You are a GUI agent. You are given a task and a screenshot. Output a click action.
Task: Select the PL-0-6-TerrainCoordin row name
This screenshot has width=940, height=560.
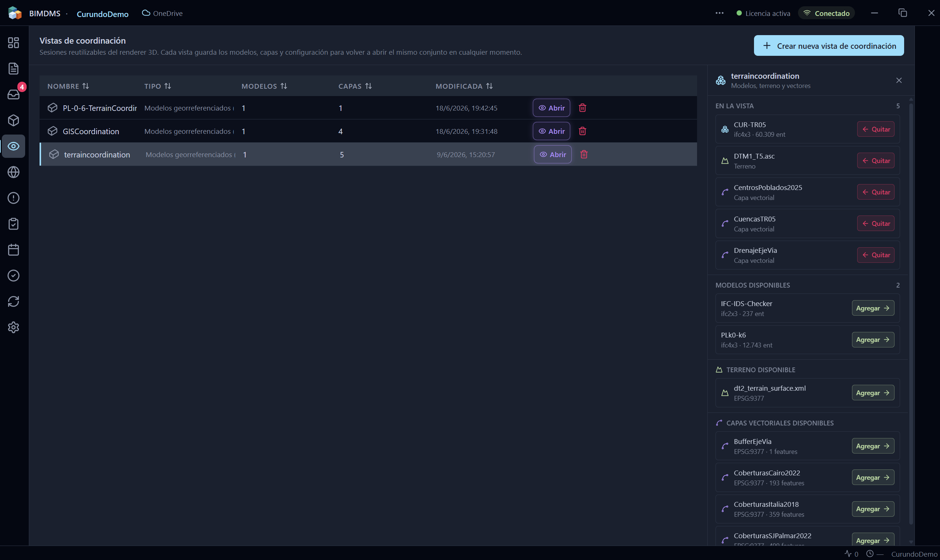pos(100,108)
